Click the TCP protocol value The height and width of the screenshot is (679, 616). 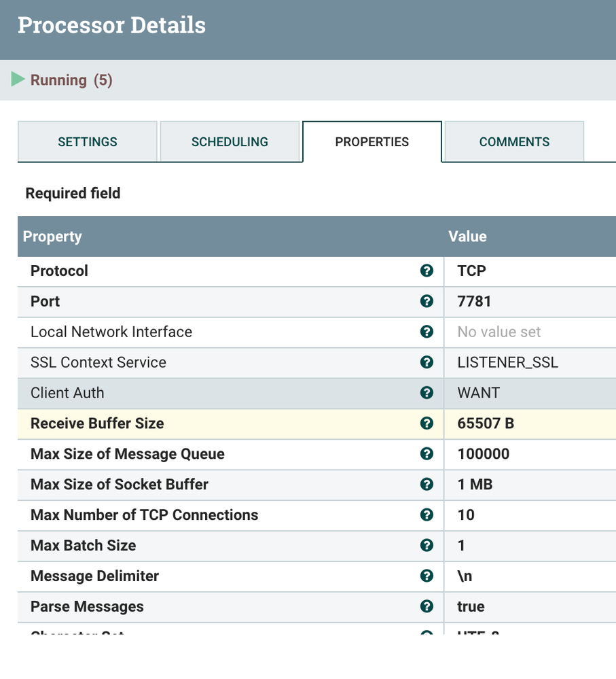471,271
